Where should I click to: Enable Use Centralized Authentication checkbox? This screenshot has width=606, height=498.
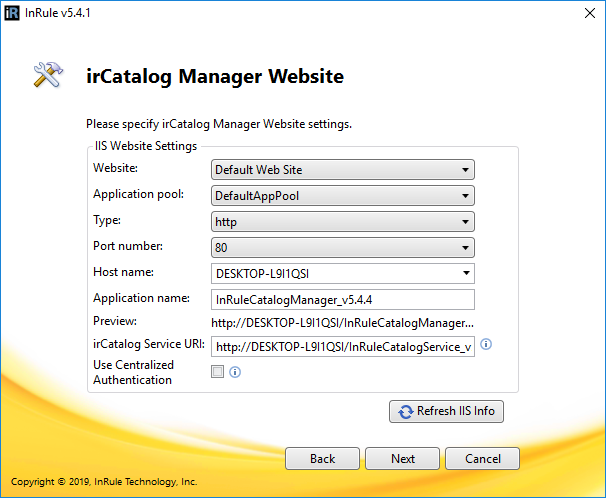coord(217,372)
